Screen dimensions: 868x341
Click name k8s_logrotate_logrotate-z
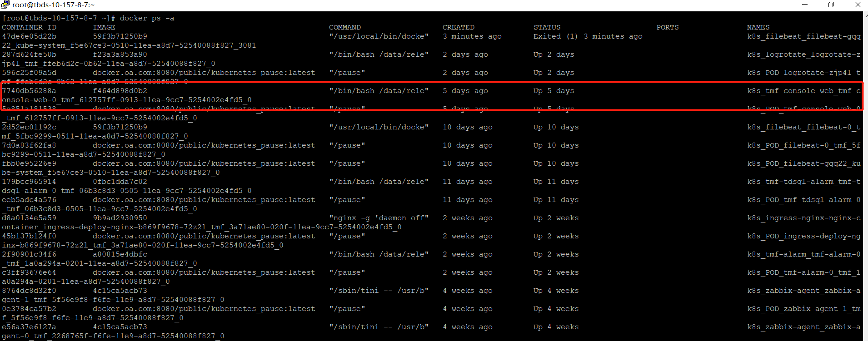804,54
